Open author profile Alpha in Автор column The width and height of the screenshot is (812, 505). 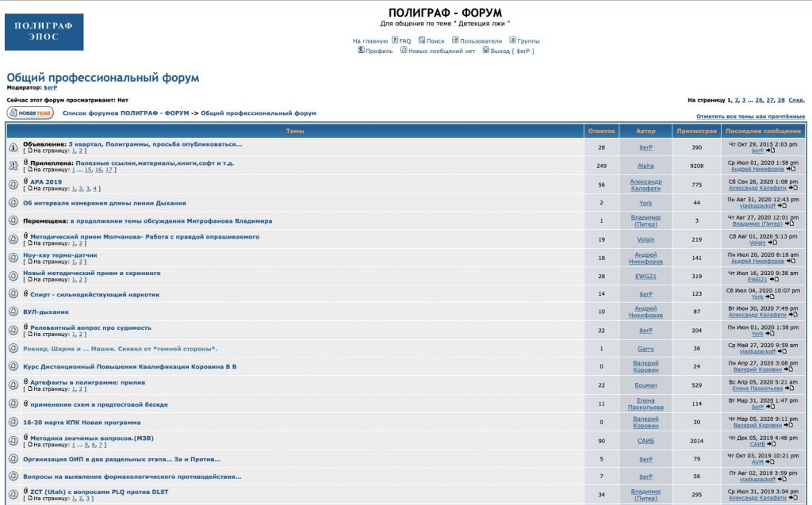pyautogui.click(x=645, y=166)
